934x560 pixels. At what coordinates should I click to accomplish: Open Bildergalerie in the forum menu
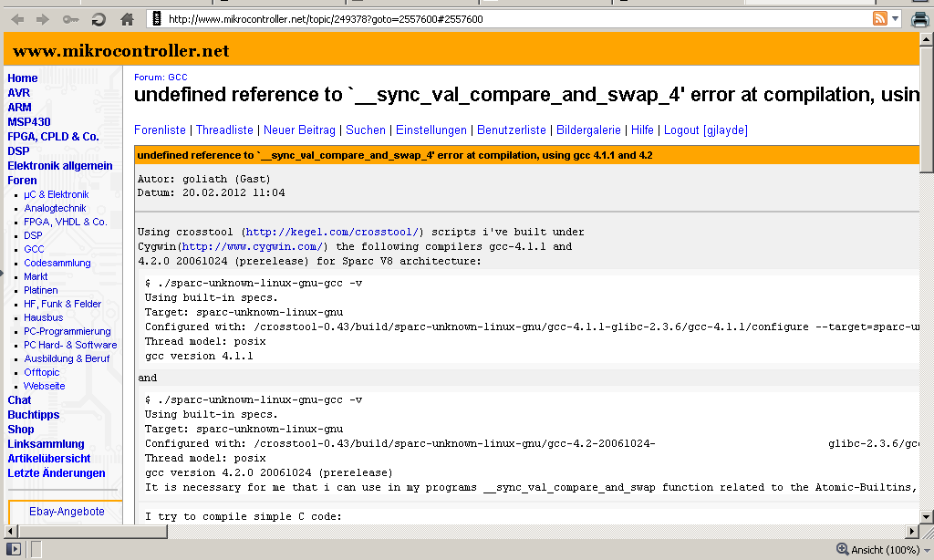tap(588, 130)
